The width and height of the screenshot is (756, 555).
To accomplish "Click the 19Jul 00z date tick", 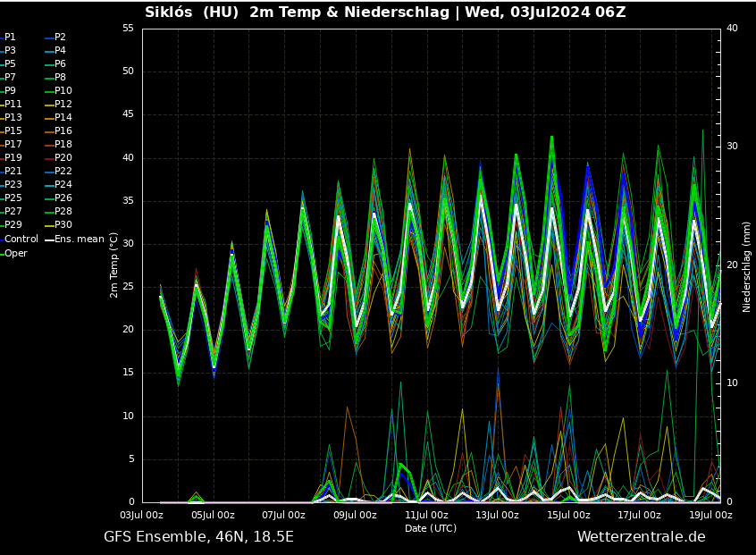I will click(x=710, y=515).
